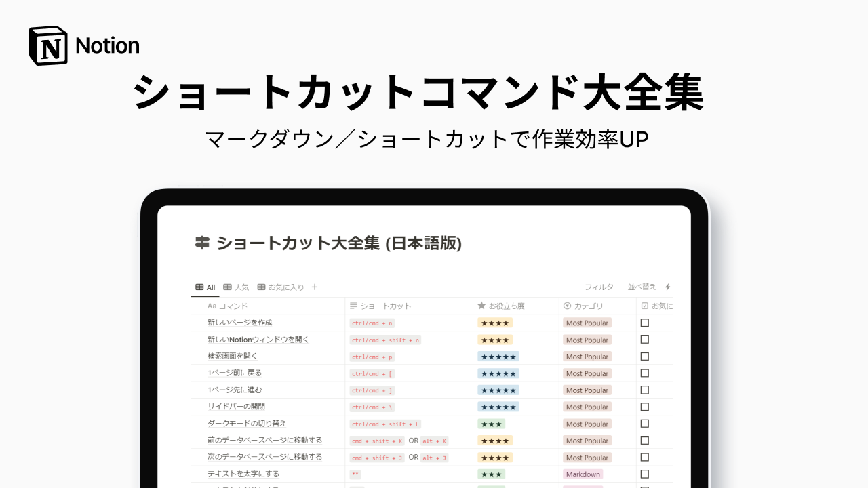Check favorite for テキストを太字にする
868x488 pixels.
tap(645, 474)
